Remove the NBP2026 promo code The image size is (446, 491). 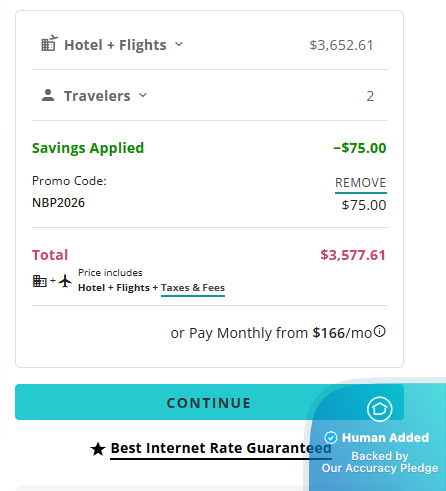point(361,183)
